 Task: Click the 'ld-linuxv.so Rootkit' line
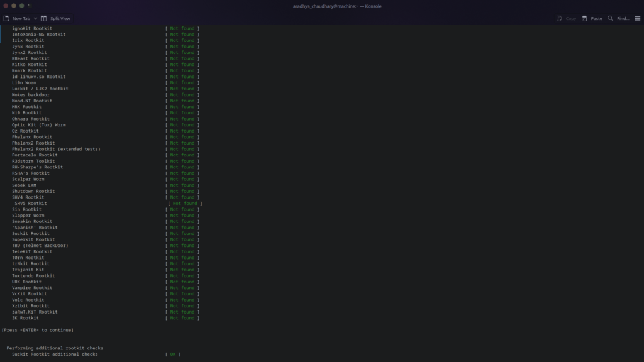point(38,77)
